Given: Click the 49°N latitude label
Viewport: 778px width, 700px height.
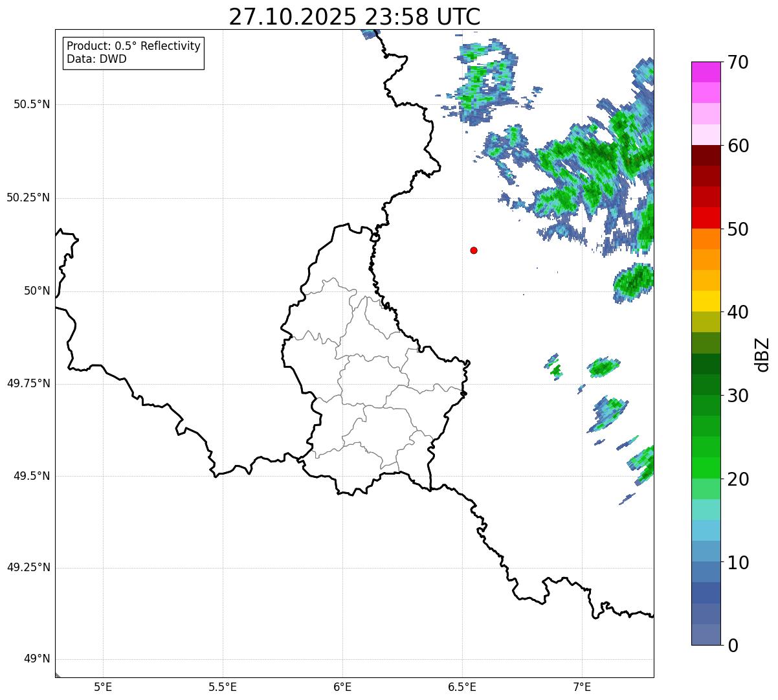Looking at the screenshot, I should coord(37,659).
